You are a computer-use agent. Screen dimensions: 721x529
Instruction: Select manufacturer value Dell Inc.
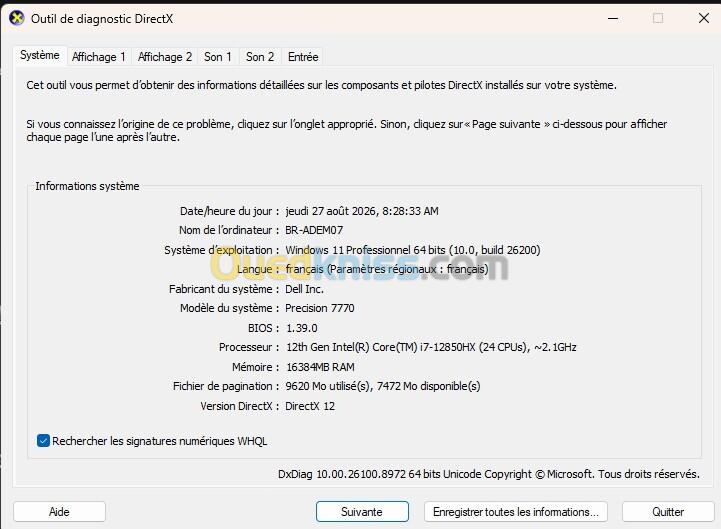[304, 289]
